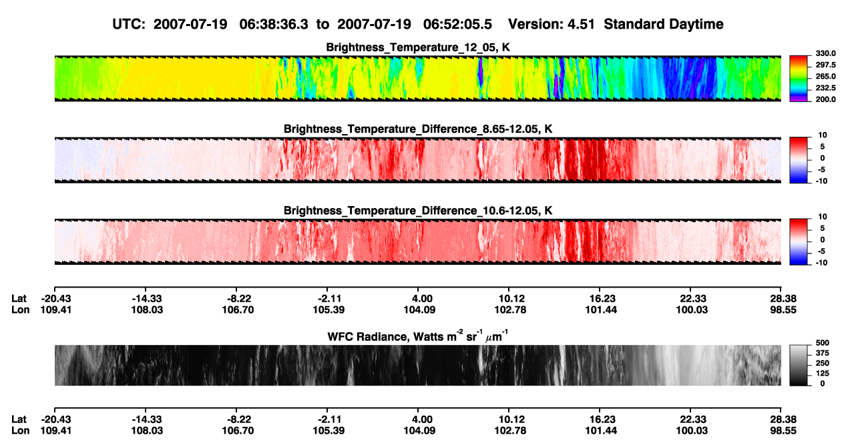Click the Lon label of the upper axis
The image size is (868, 445).
point(20,310)
